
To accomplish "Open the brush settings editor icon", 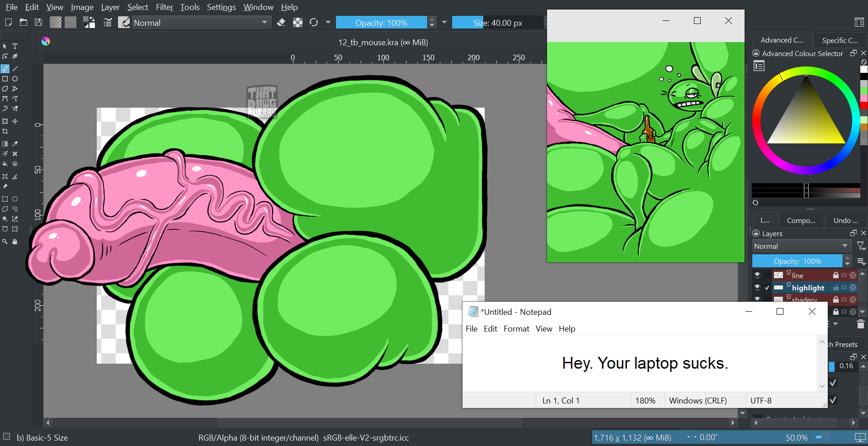I will (x=108, y=22).
